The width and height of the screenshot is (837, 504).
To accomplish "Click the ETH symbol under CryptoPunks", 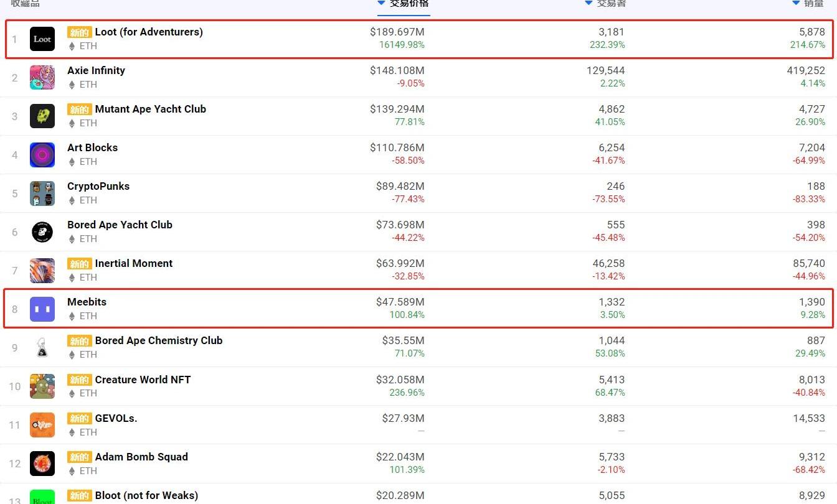I will click(72, 200).
